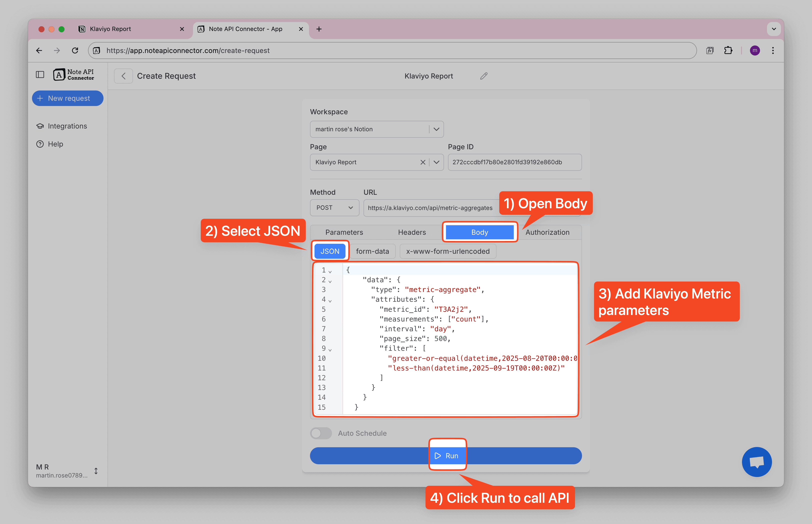Open the Workspace dropdown
812x524 pixels.
click(376, 129)
